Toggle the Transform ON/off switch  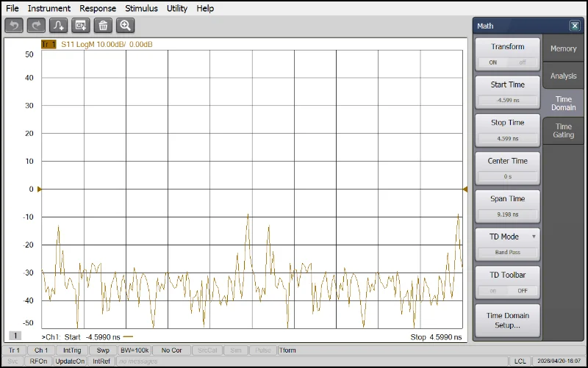(507, 62)
